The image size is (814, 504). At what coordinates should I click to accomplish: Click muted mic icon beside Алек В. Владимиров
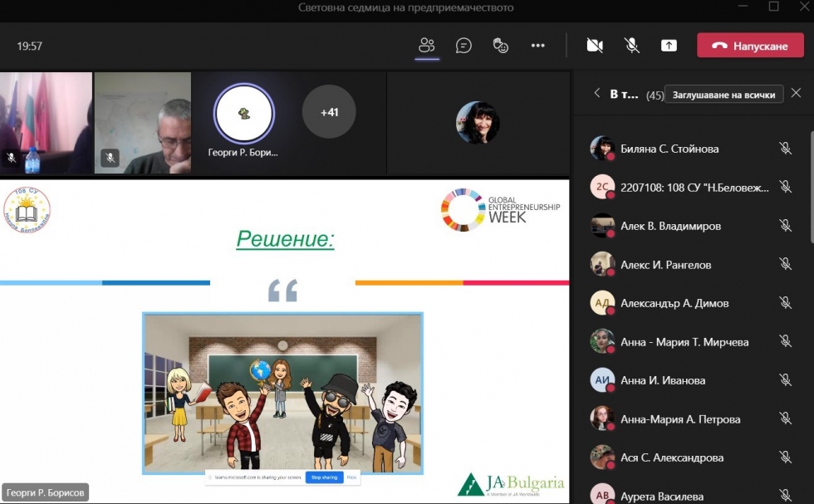tap(785, 226)
